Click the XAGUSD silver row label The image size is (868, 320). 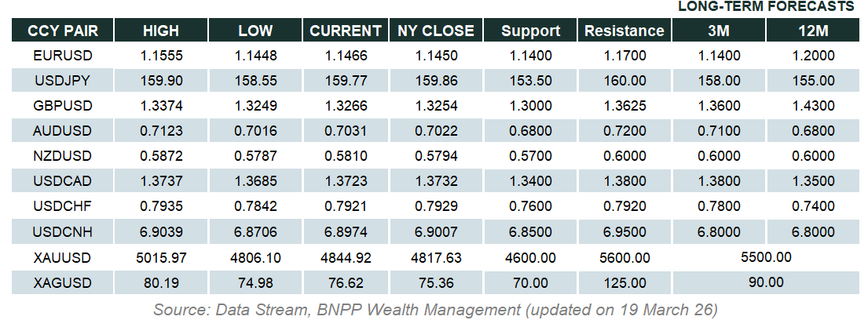62,282
